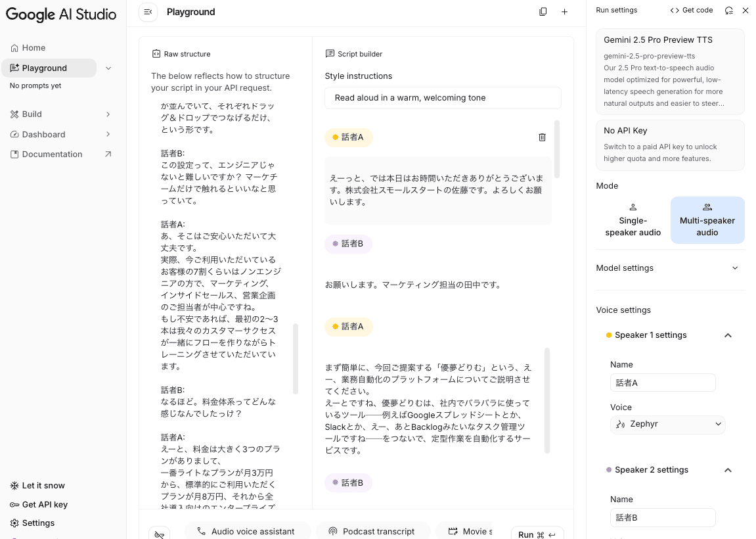The width and height of the screenshot is (756, 539).
Task: Click the reset settings icon beside Get code
Action: (728, 11)
